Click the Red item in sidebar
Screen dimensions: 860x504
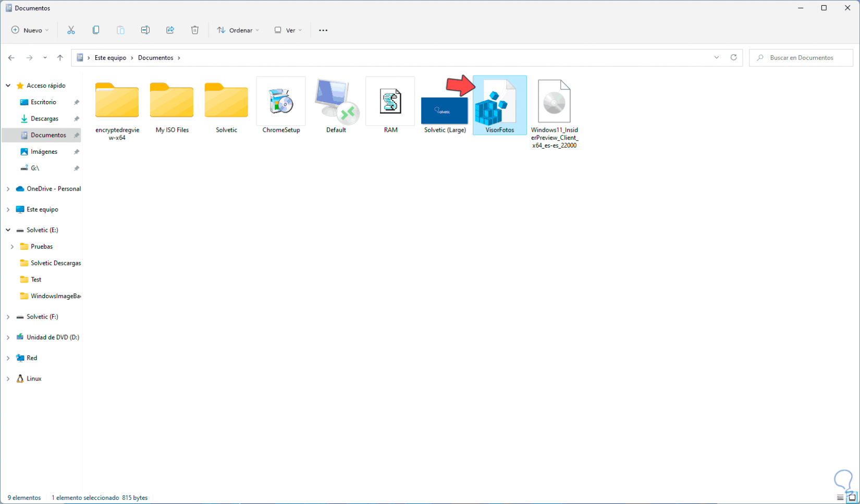[x=32, y=358]
